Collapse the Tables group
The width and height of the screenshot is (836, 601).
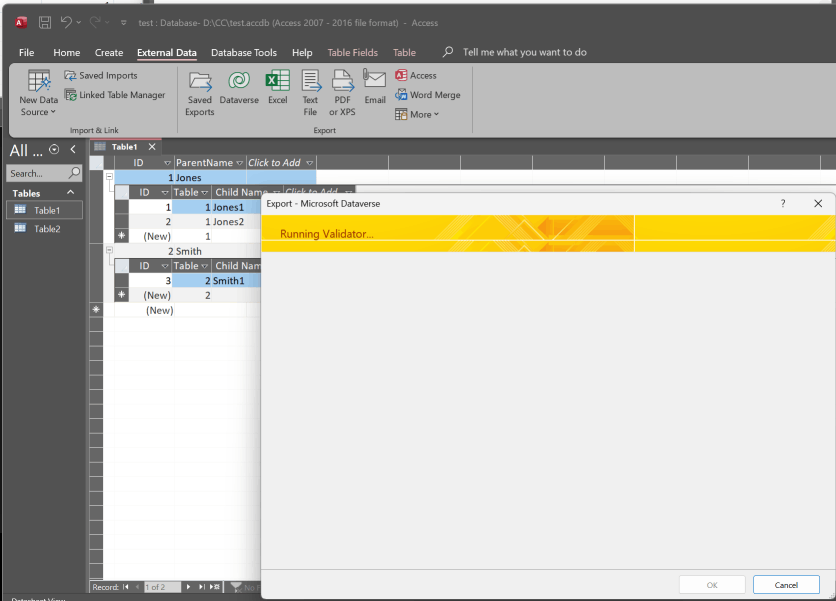pos(70,192)
